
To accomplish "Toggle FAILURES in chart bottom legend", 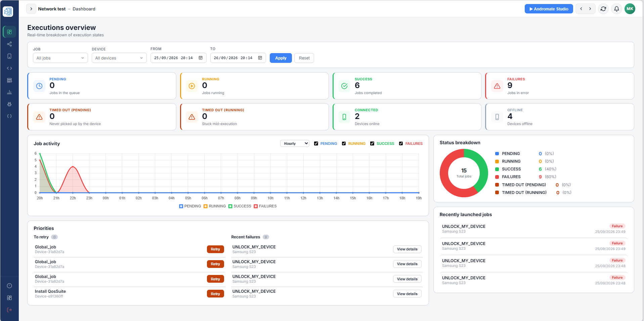I will coord(265,206).
